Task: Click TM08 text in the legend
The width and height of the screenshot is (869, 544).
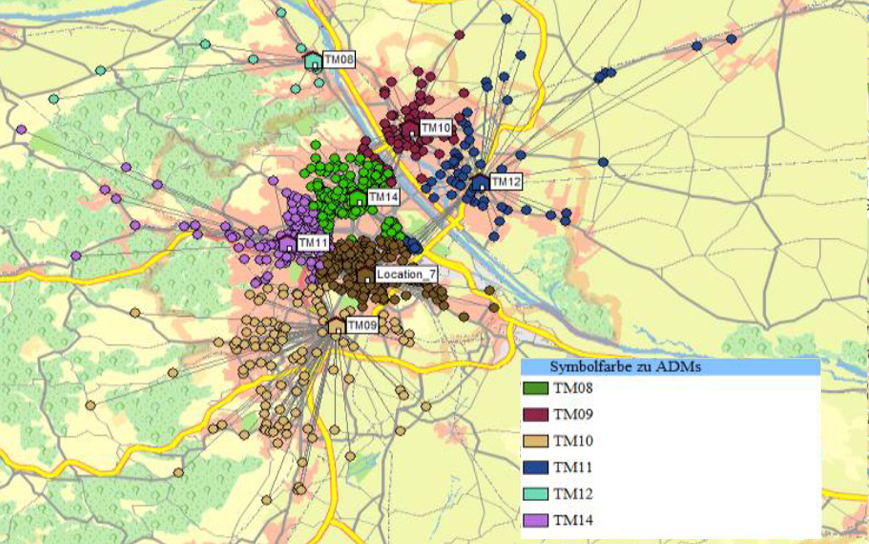Action: tap(573, 388)
